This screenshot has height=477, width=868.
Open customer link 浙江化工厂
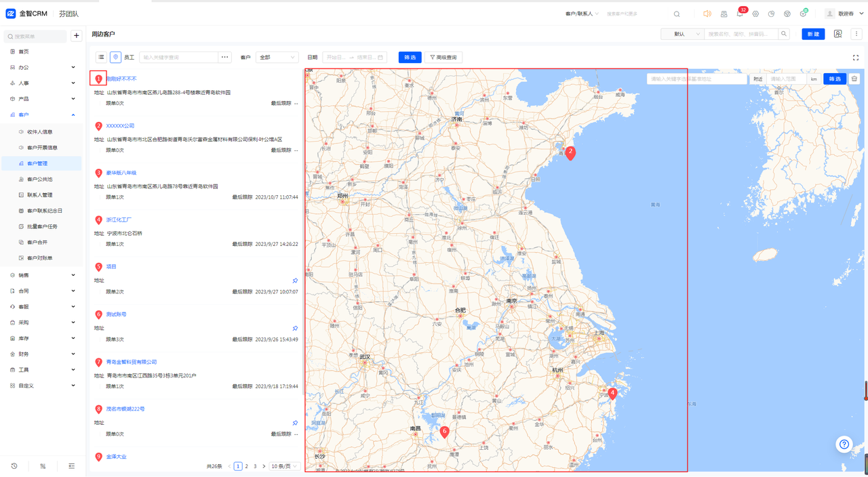click(x=119, y=220)
